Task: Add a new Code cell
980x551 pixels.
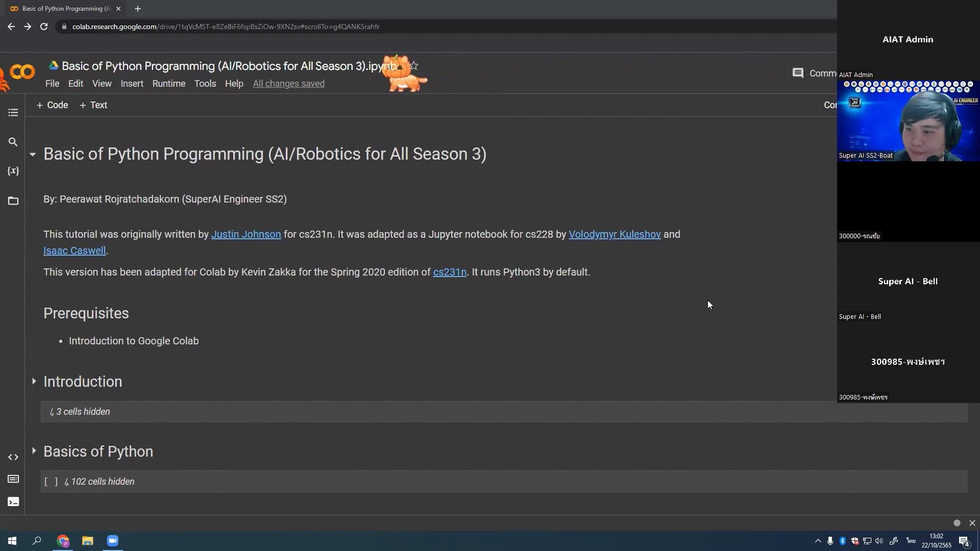Action: click(52, 105)
